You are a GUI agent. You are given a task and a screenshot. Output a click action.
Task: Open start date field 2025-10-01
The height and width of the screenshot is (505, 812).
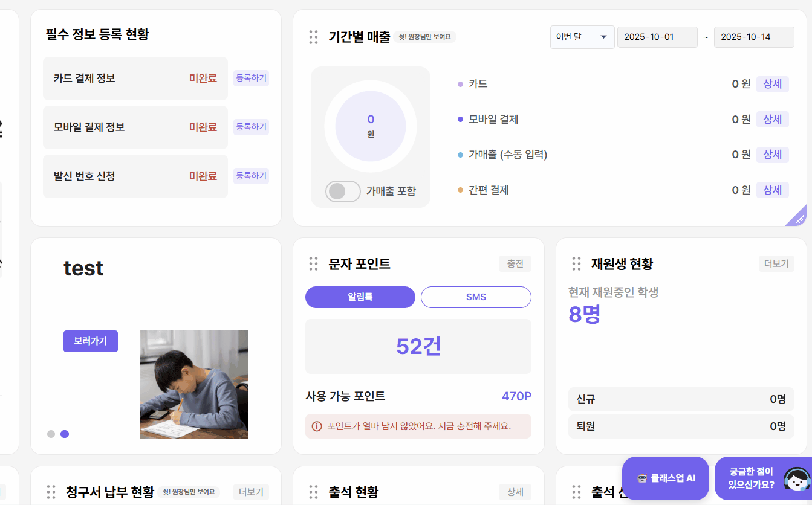[657, 37]
